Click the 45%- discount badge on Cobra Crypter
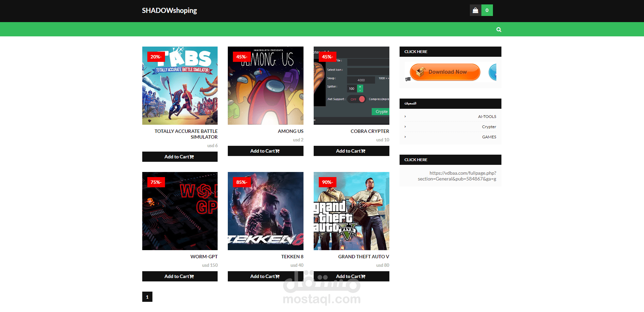 327,57
